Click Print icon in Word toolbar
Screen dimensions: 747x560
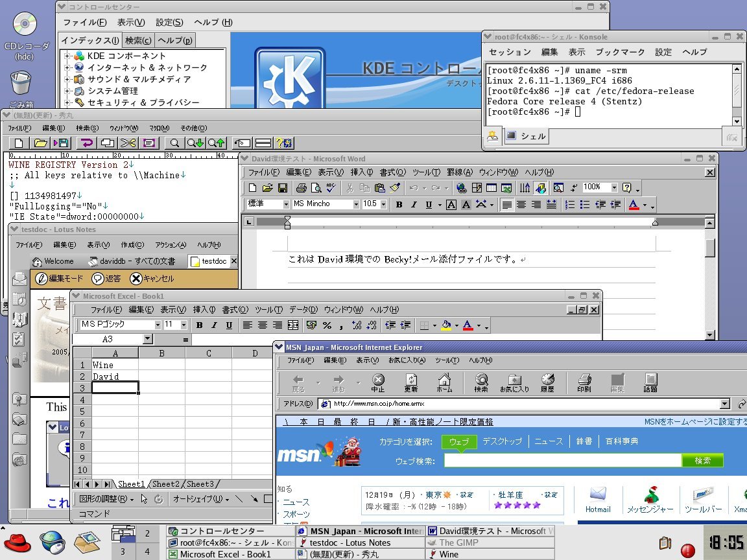click(x=301, y=187)
